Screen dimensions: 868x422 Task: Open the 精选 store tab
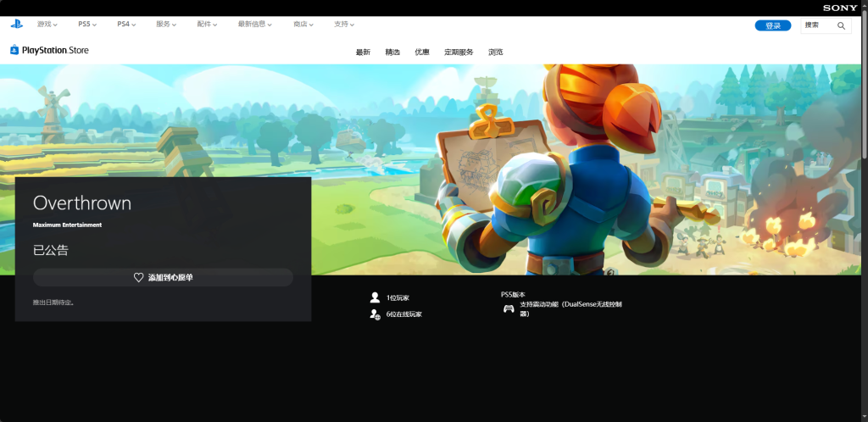[x=392, y=52]
